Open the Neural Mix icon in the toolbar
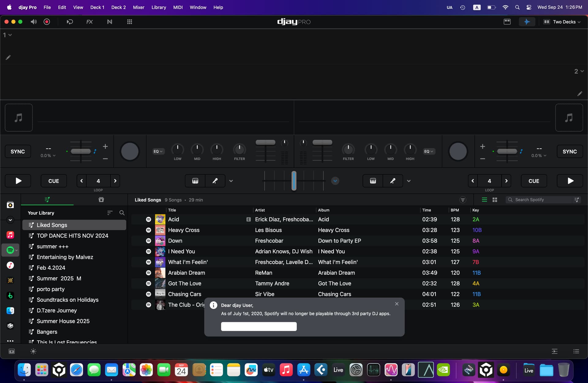The width and height of the screenshot is (588, 383). pyautogui.click(x=110, y=21)
